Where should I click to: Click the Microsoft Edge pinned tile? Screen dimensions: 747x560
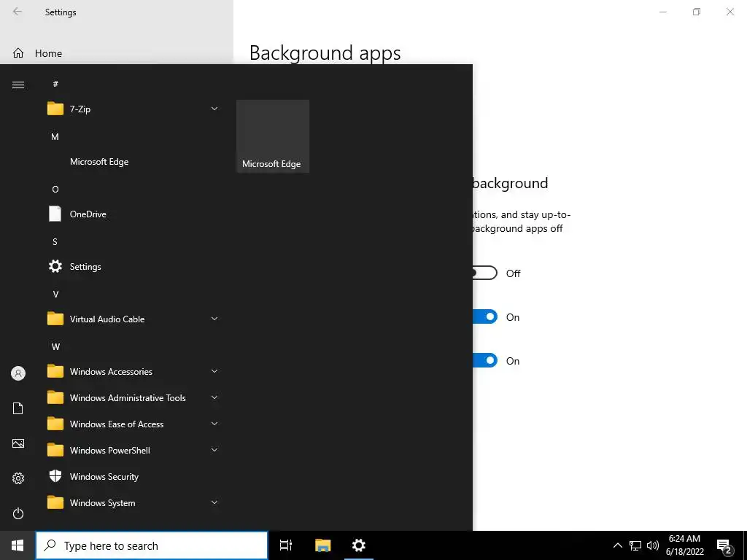click(x=273, y=136)
